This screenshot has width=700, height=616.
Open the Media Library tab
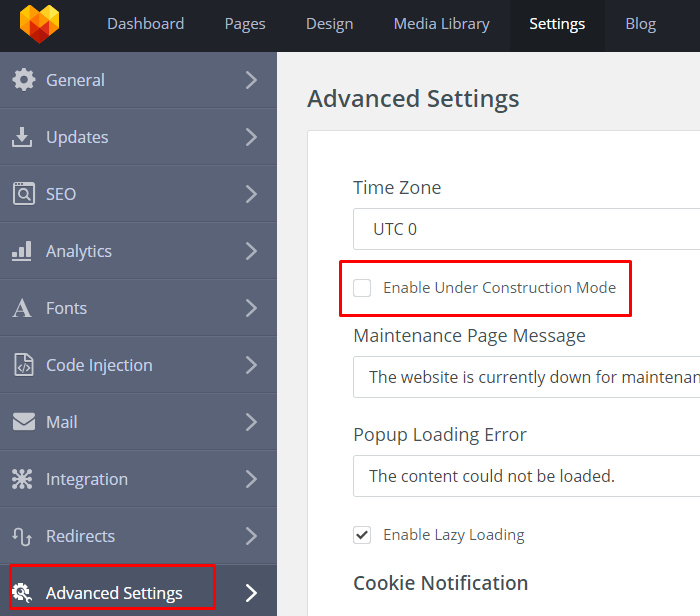tap(442, 24)
